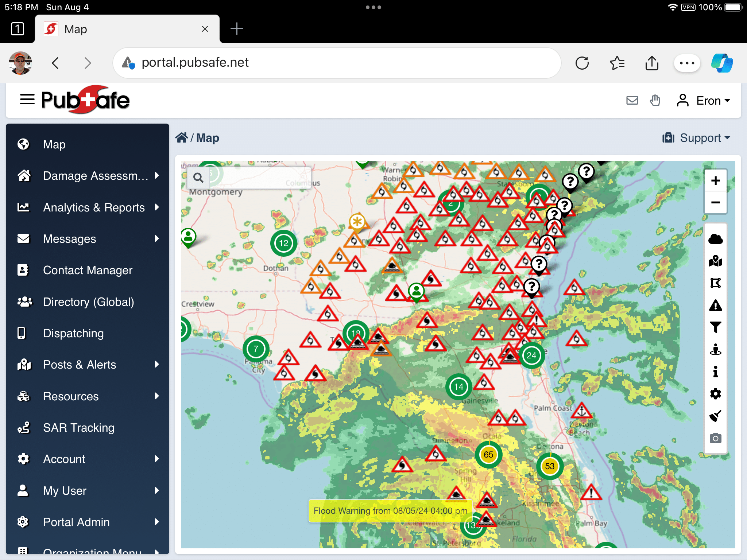This screenshot has width=747, height=560.
Task: Expand Damage Assessment submenu arrow
Action: (x=157, y=175)
